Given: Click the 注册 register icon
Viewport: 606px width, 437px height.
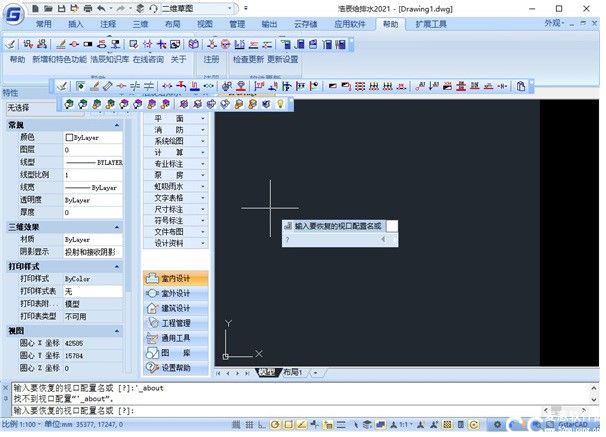Looking at the screenshot, I should 211,59.
